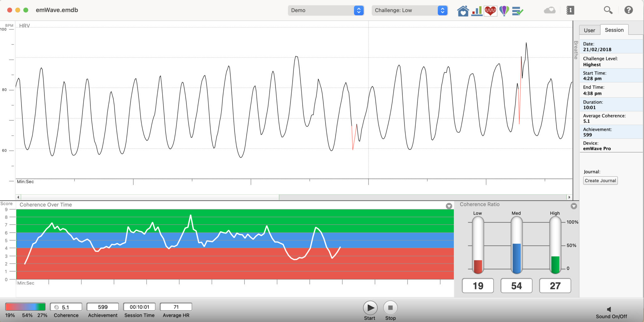
Task: Open the home screen with the house icon
Action: click(x=463, y=11)
